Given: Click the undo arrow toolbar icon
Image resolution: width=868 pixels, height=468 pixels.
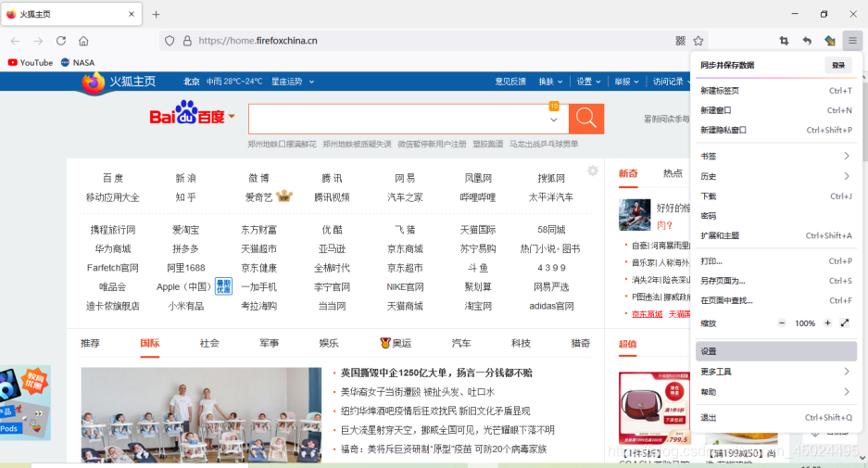Looking at the screenshot, I should (x=807, y=41).
